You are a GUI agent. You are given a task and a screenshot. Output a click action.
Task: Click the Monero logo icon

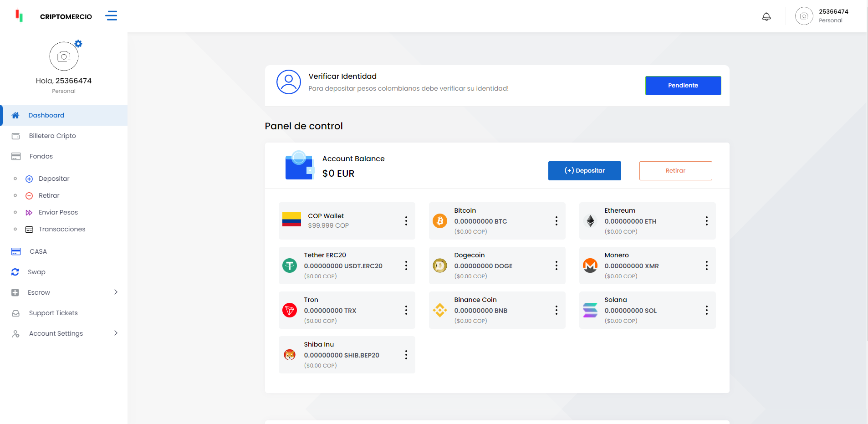tap(590, 266)
